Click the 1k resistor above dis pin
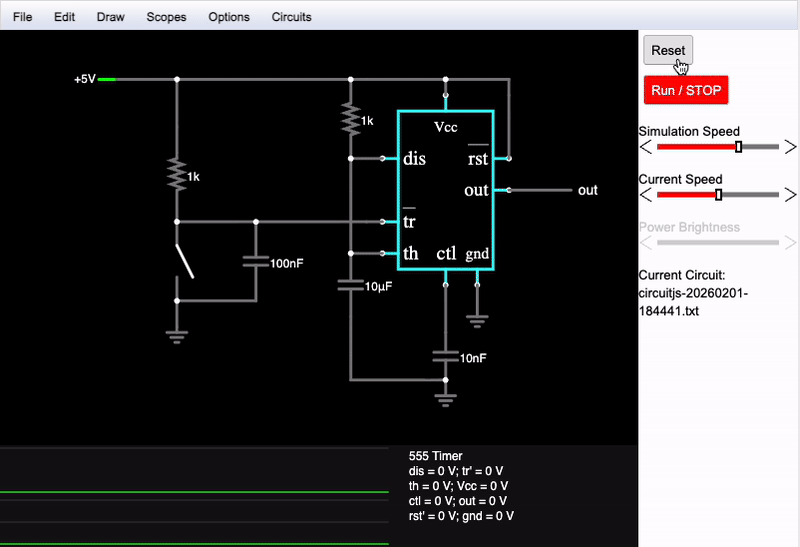This screenshot has height=547, width=800. [x=350, y=120]
